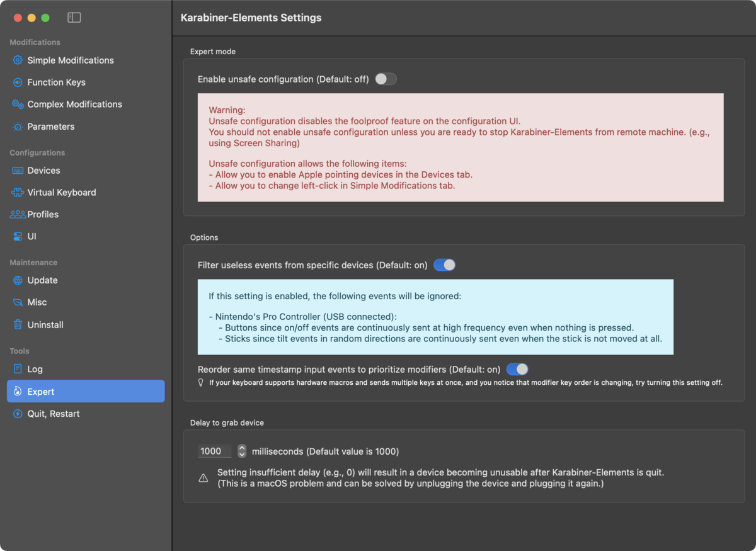Go to the Misc section

(86, 302)
